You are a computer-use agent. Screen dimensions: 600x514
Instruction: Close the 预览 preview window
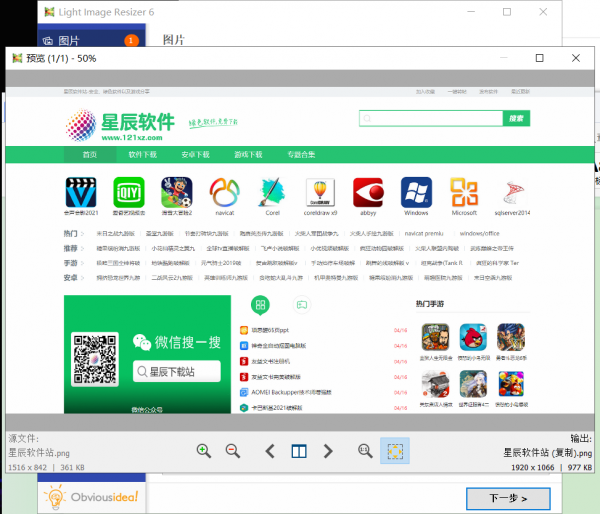click(576, 58)
